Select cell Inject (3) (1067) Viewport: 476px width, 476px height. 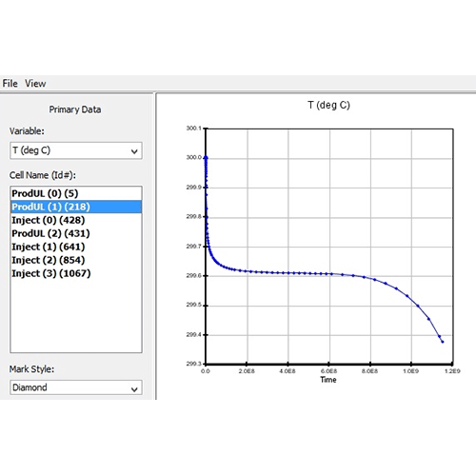[x=76, y=273]
